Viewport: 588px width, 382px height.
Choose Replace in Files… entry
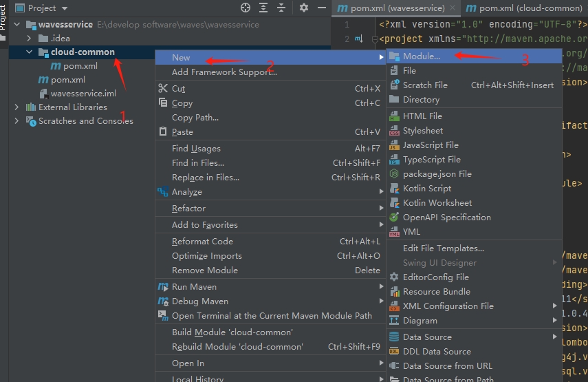tap(270, 177)
